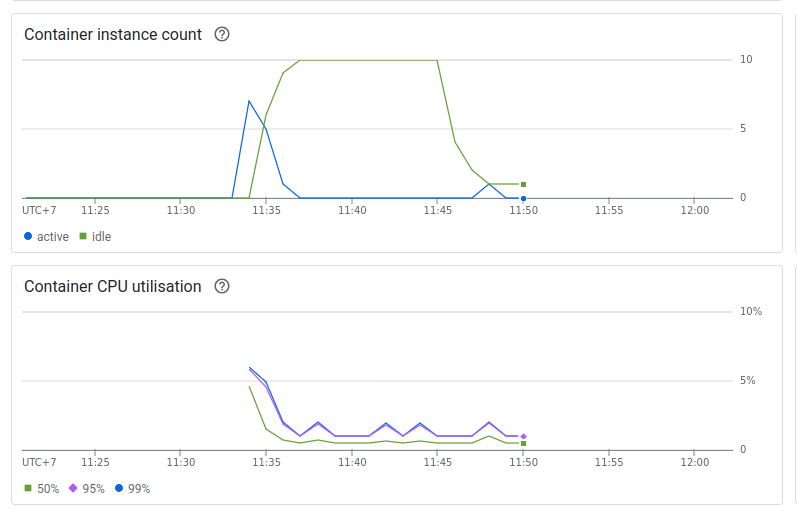Screen dimensions: 797x516
Task: Toggle the 99% percentile legend label
Action: coord(139,489)
